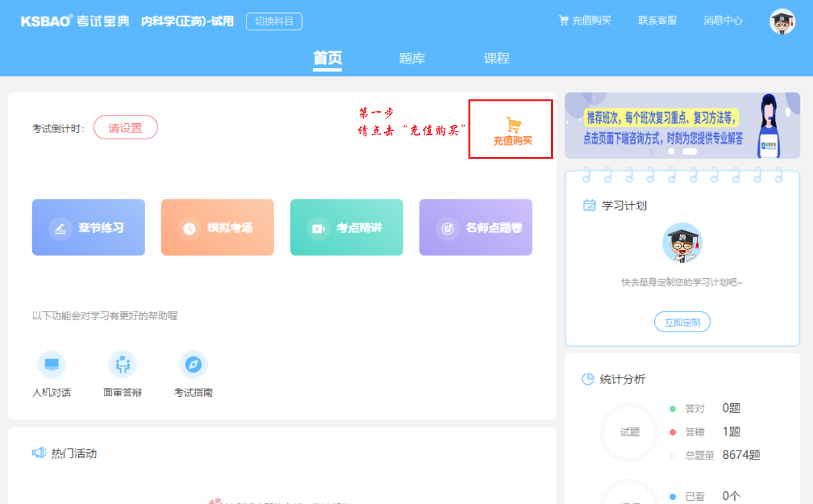Click the 统计分析 pie chart icon
The height and width of the screenshot is (504, 813).
[x=588, y=379]
